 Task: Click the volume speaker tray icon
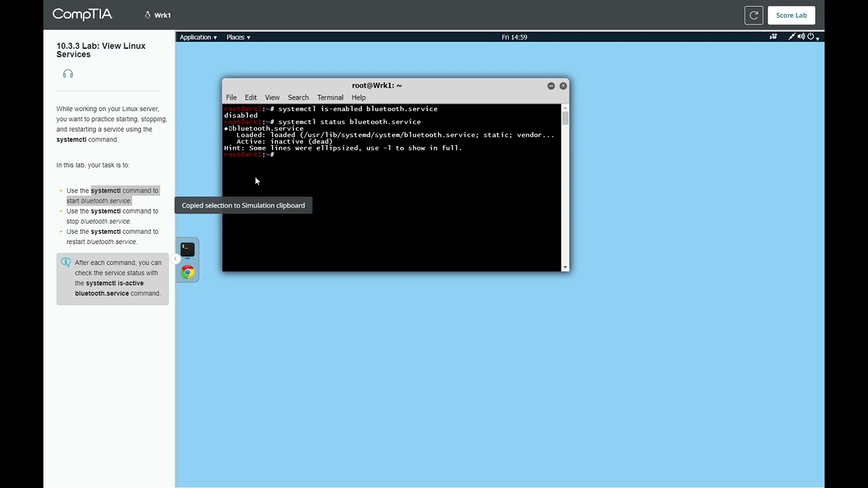coord(801,37)
